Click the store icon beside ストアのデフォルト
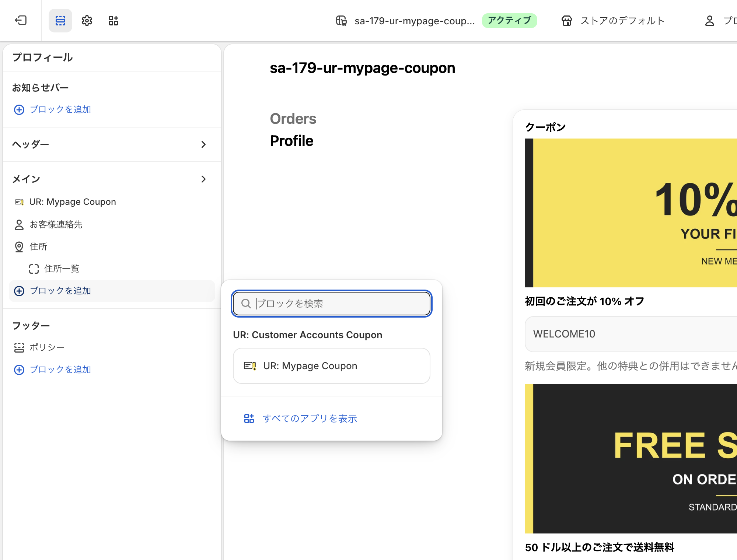This screenshot has height=560, width=737. pos(567,21)
